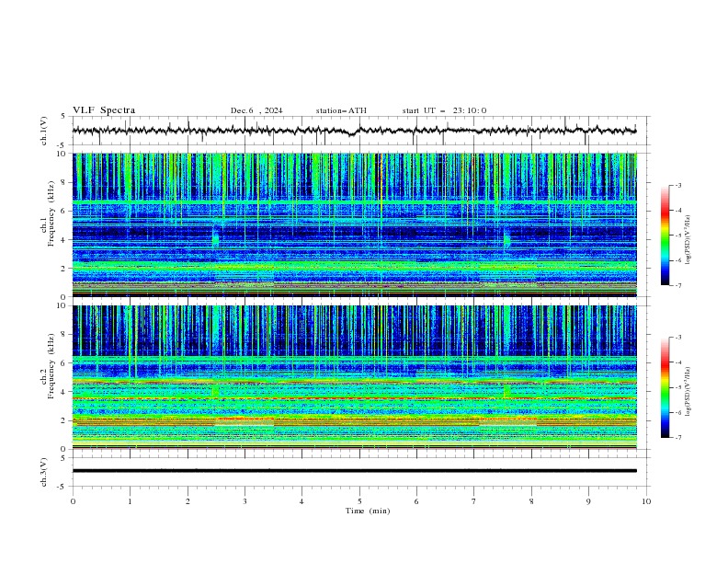Click the ch.1 frequency tick label "8"
The height and width of the screenshot is (563, 728).
pyautogui.click(x=64, y=182)
